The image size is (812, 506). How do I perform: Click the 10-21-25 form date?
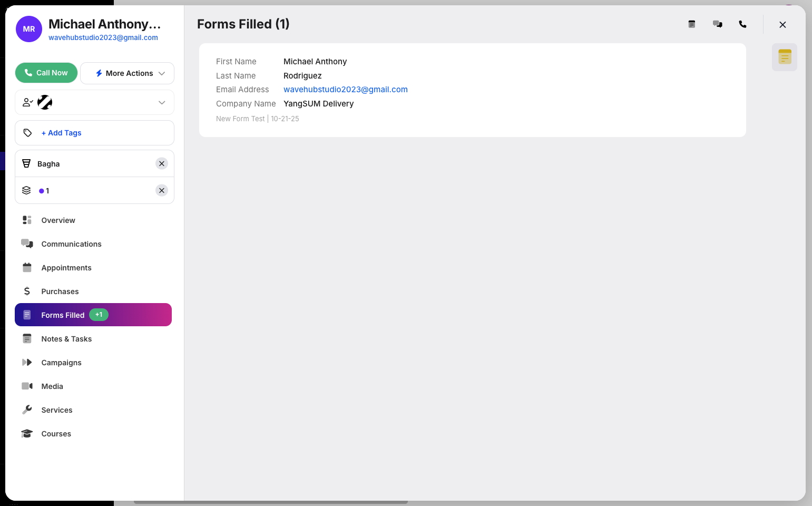pyautogui.click(x=285, y=119)
